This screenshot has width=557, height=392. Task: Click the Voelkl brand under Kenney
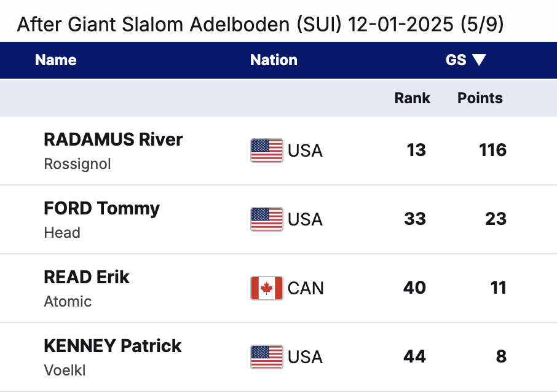click(x=65, y=370)
